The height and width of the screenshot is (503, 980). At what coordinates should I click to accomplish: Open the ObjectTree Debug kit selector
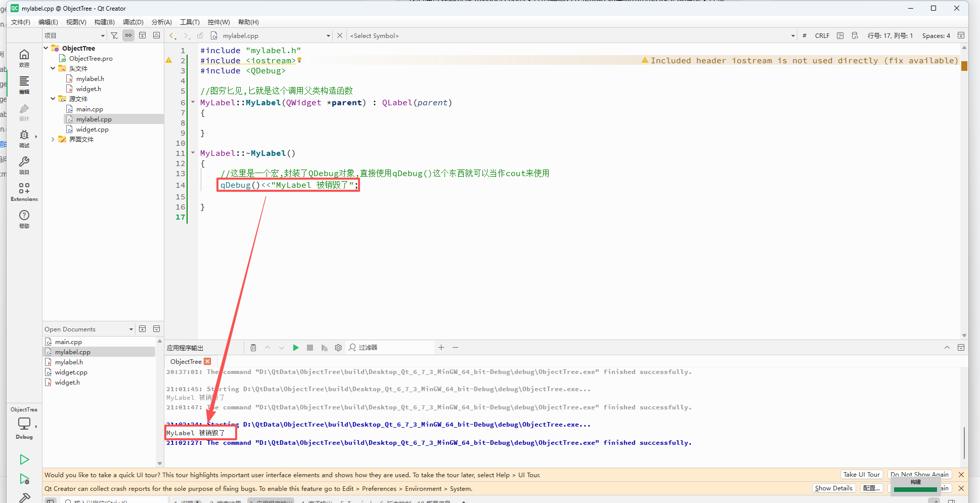pos(24,423)
